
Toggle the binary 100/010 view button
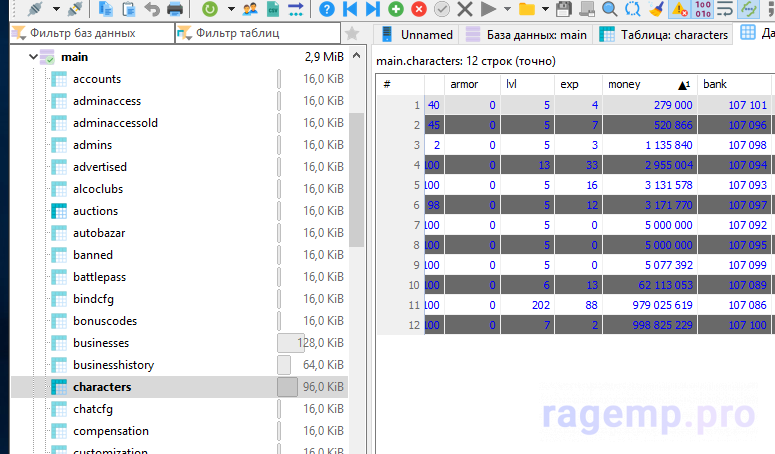(x=703, y=9)
